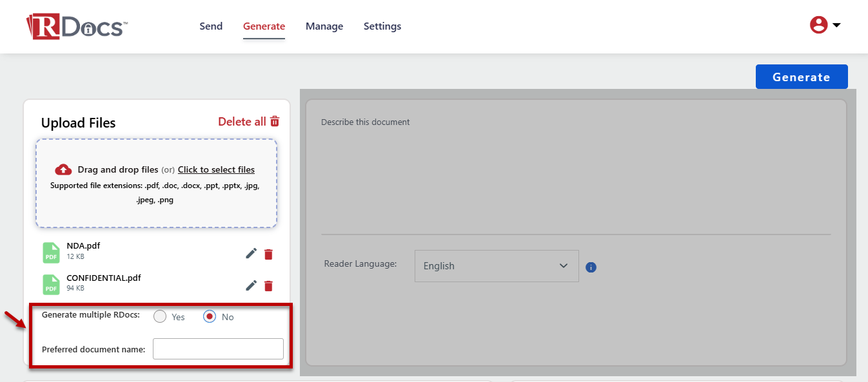Click the NDA.pdf file icon
The height and width of the screenshot is (382, 868).
pyautogui.click(x=51, y=253)
